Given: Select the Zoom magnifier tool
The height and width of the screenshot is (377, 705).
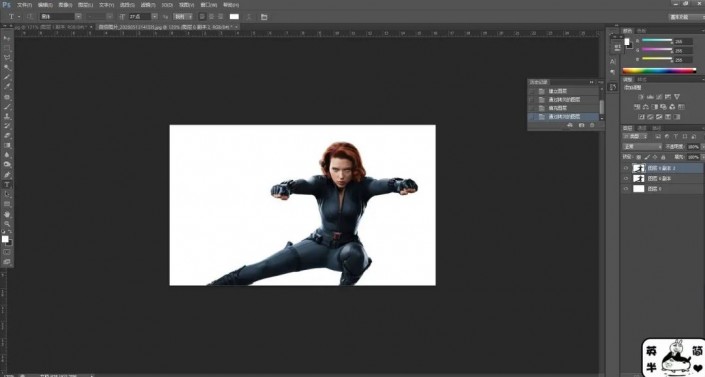Looking at the screenshot, I should coord(7,224).
